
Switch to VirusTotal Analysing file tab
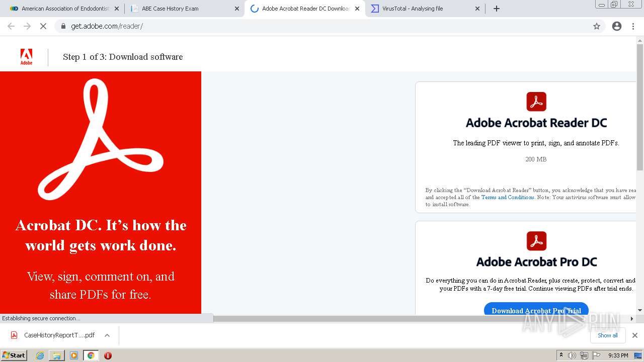425,9
